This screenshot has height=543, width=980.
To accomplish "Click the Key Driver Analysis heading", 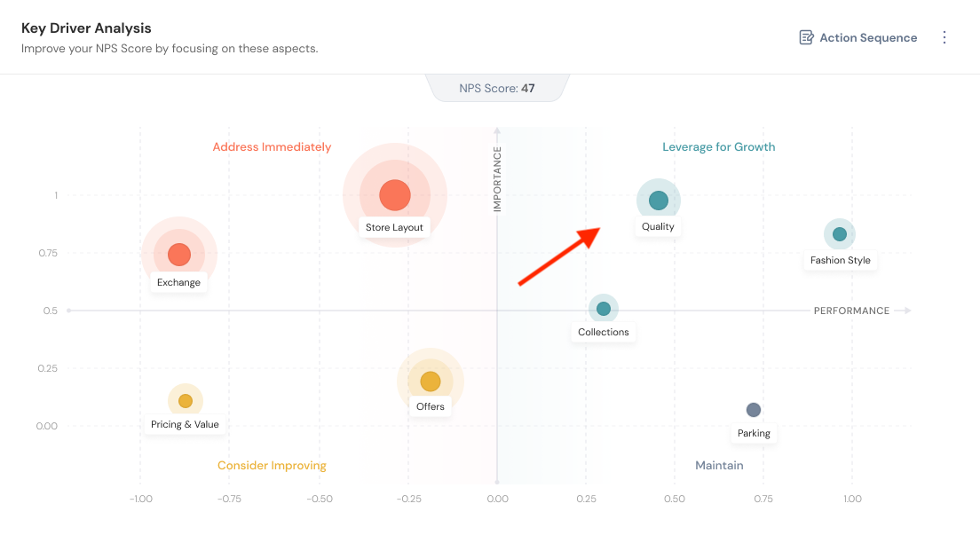I will pos(86,28).
